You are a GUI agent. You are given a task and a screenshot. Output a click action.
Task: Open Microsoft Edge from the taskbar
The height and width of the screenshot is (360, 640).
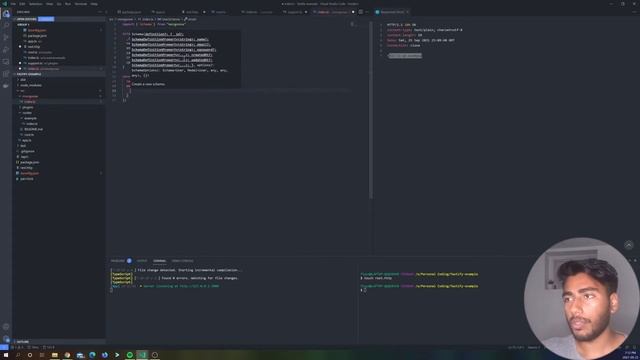pos(92,355)
